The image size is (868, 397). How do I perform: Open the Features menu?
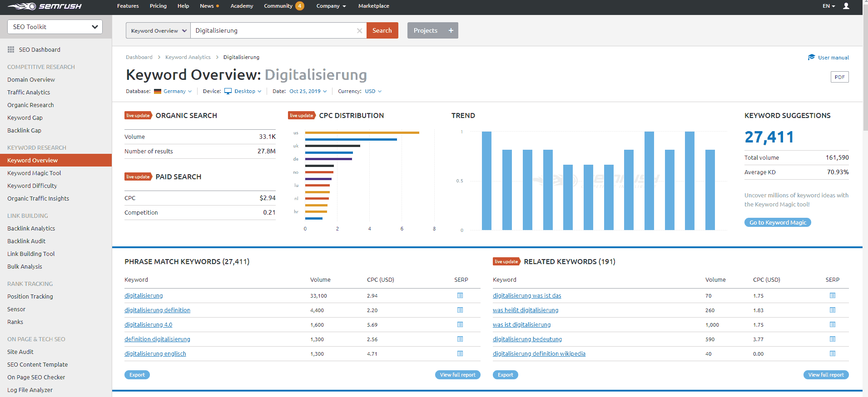[x=128, y=6]
